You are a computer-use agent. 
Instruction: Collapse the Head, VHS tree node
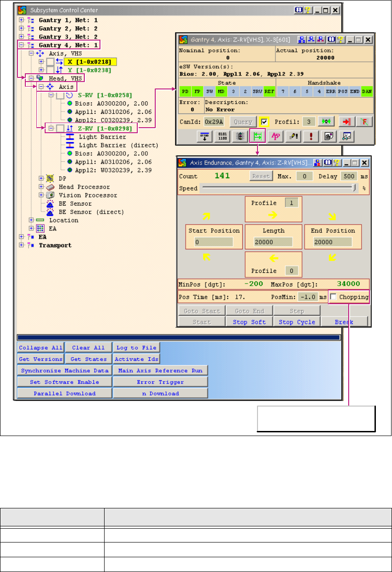pos(31,78)
